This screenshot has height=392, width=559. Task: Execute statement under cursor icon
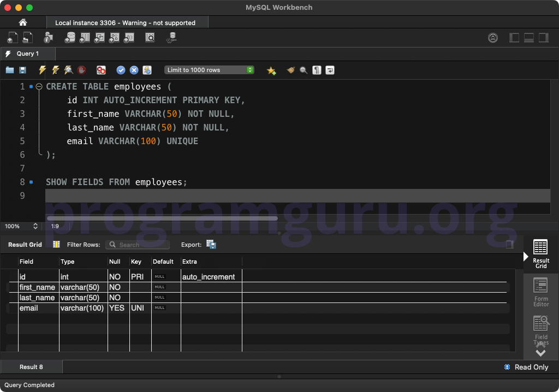click(x=56, y=70)
